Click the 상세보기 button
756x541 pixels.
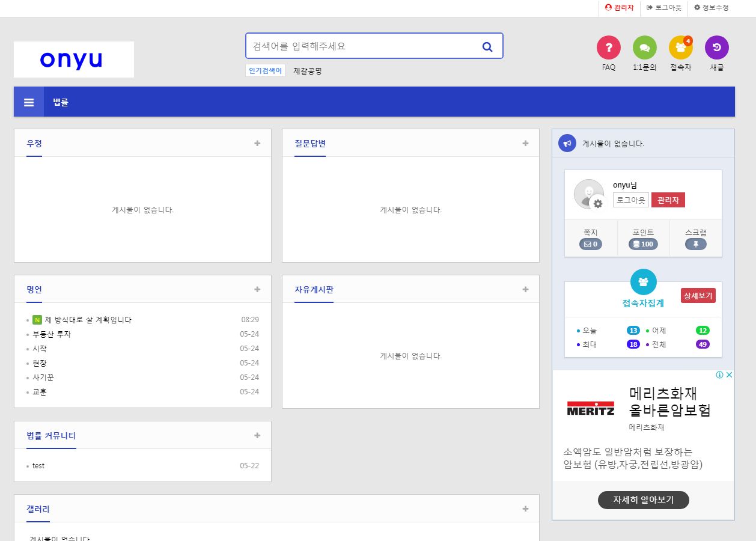pos(698,296)
